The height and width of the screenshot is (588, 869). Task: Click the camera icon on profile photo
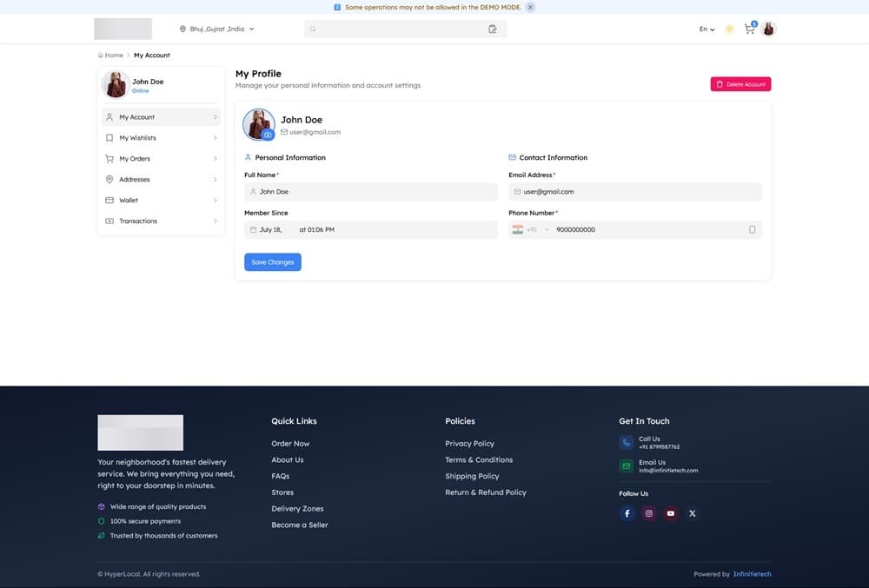point(268,135)
